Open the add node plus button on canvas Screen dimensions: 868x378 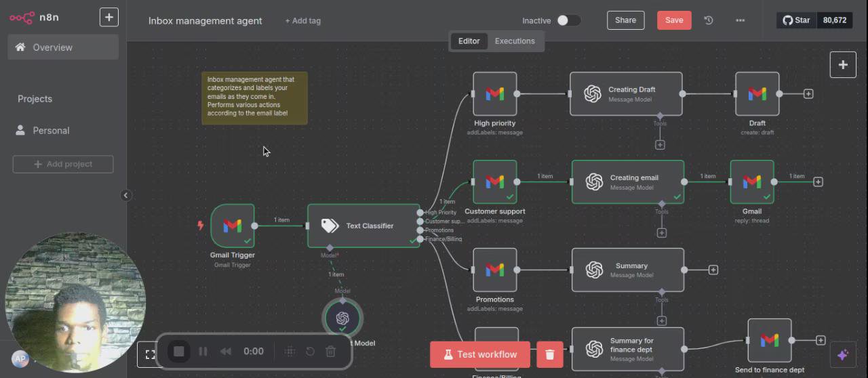(x=843, y=65)
